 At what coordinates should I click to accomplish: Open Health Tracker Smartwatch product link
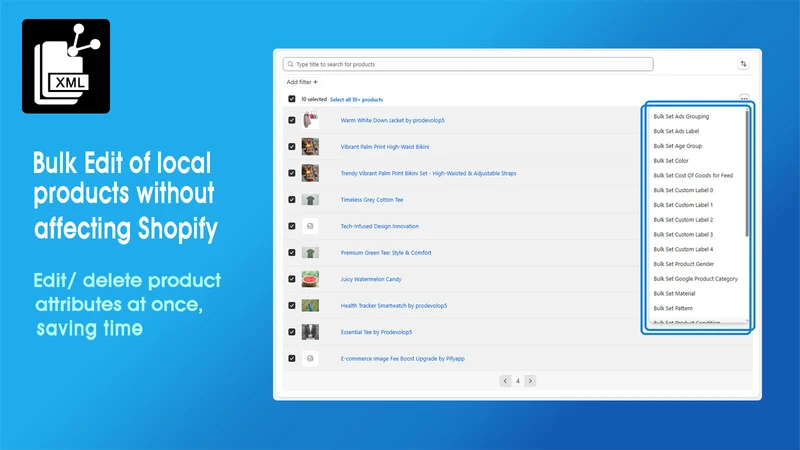[394, 306]
